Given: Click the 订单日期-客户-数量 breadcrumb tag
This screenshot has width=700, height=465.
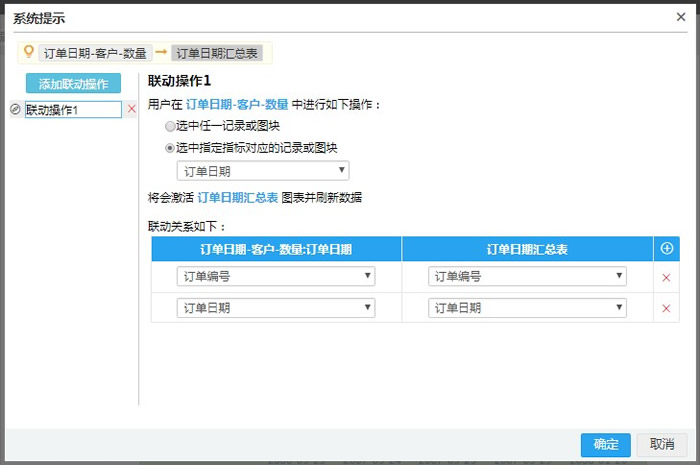Looking at the screenshot, I should [x=95, y=53].
